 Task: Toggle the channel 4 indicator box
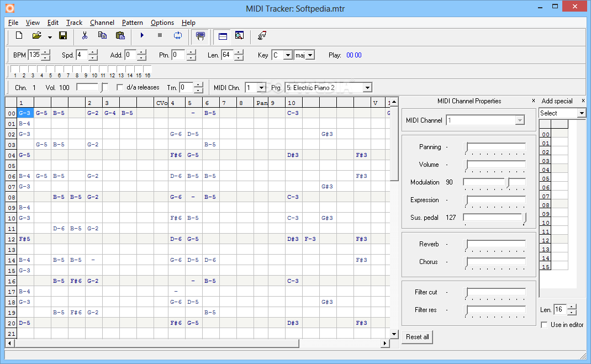coord(41,68)
